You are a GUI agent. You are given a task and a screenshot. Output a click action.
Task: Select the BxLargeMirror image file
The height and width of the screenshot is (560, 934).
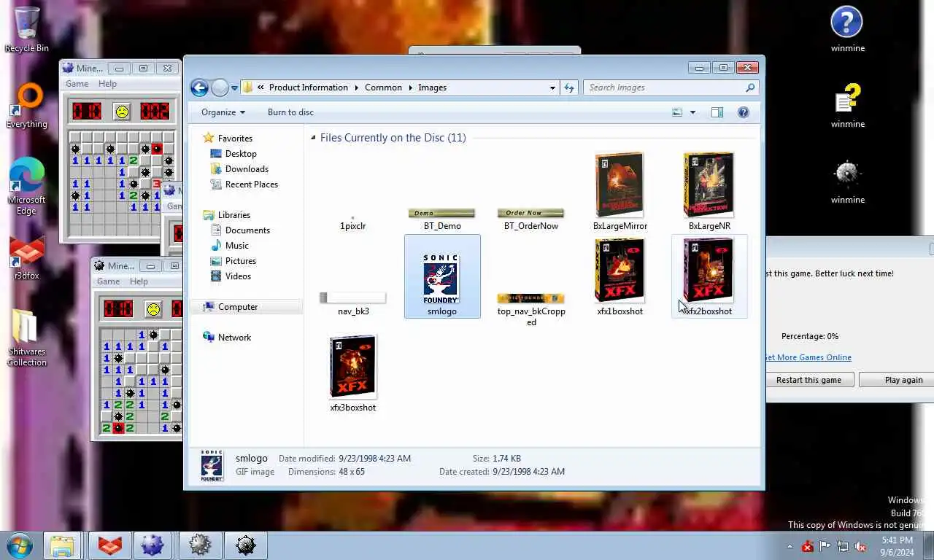pyautogui.click(x=620, y=192)
